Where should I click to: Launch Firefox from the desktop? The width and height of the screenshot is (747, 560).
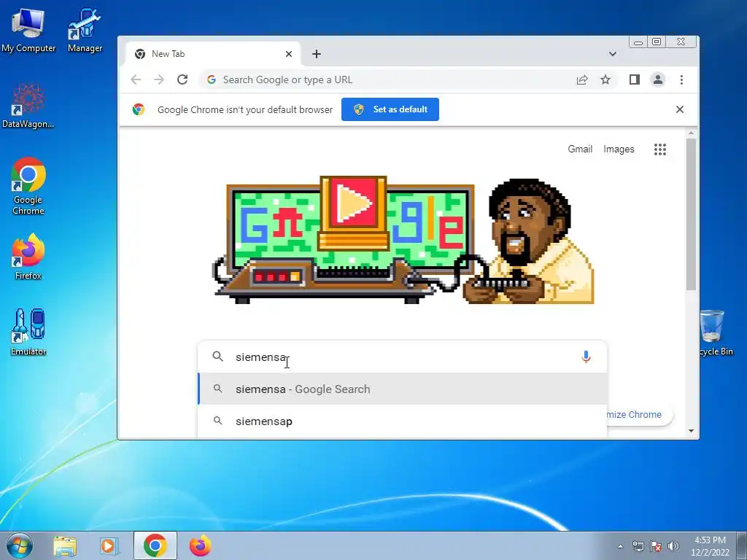click(x=28, y=256)
